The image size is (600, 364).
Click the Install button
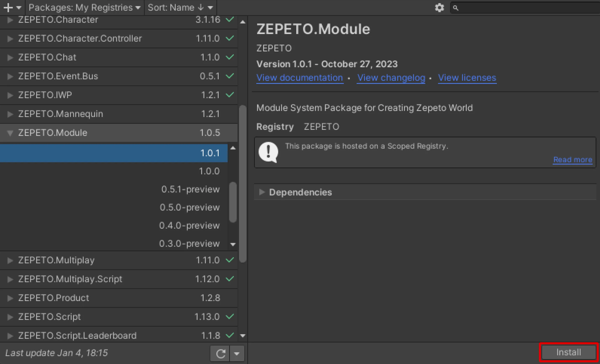pos(569,352)
